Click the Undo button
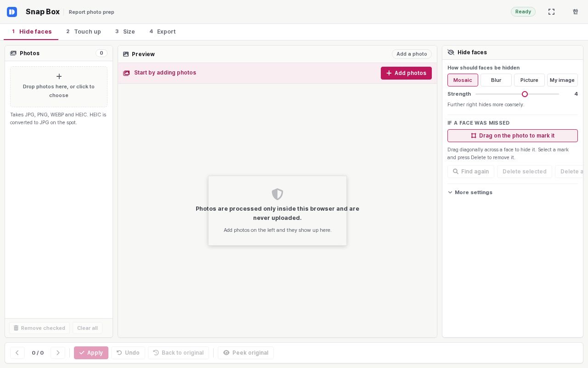The height and width of the screenshot is (368, 588). click(x=128, y=353)
